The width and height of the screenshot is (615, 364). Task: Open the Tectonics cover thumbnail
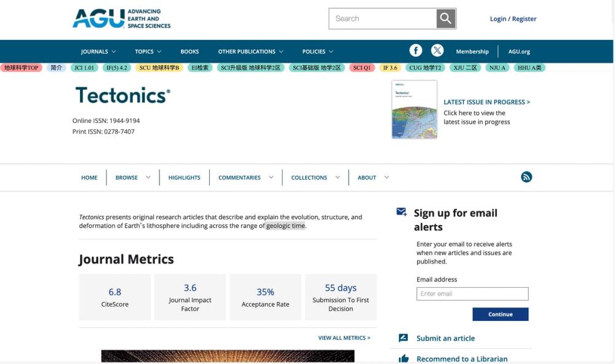[414, 109]
